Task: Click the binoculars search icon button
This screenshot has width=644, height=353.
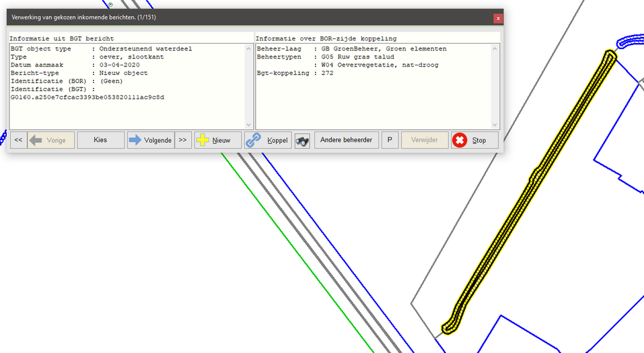Action: 302,141
